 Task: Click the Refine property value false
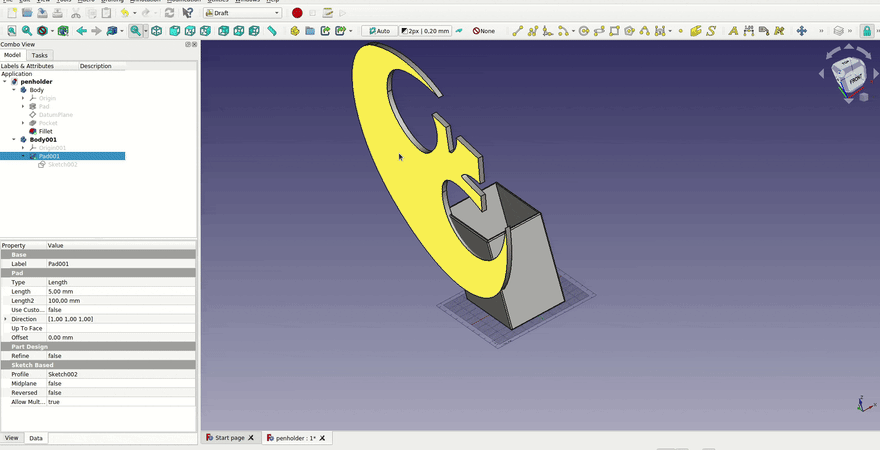tap(121, 356)
